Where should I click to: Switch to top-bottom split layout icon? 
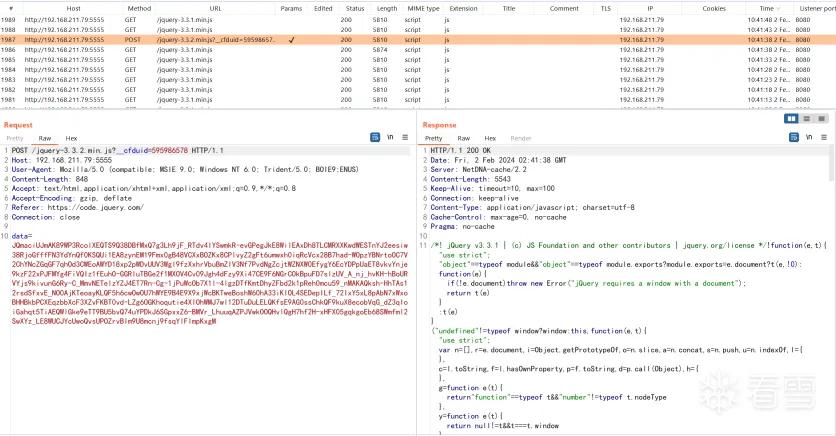807,118
